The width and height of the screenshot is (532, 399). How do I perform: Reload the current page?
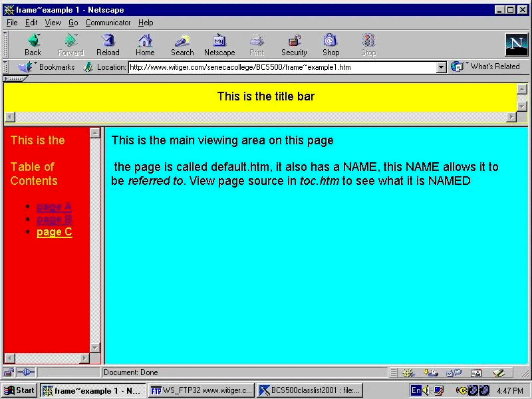[108, 45]
